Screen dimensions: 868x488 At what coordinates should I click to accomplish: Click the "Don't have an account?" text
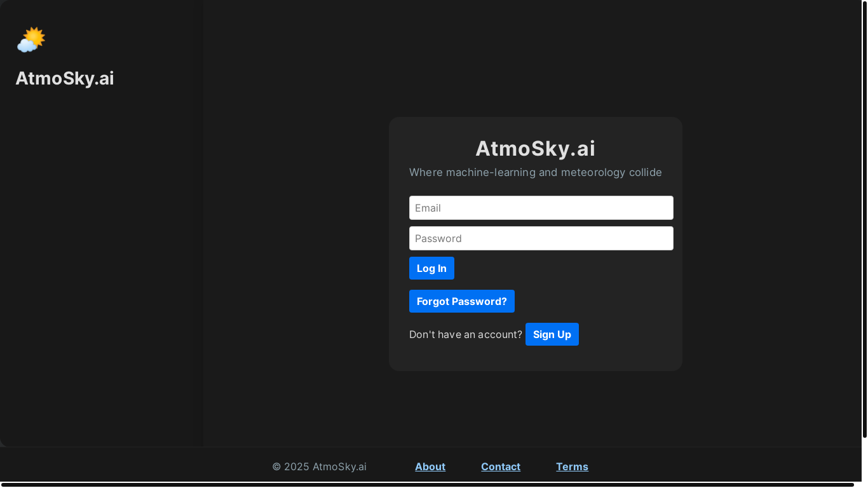(x=466, y=334)
